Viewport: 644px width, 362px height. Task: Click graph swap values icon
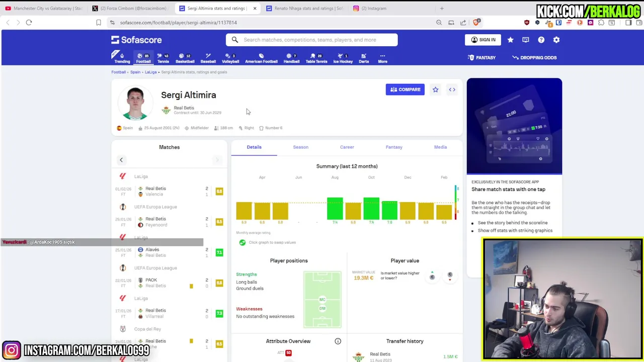pos(243,242)
